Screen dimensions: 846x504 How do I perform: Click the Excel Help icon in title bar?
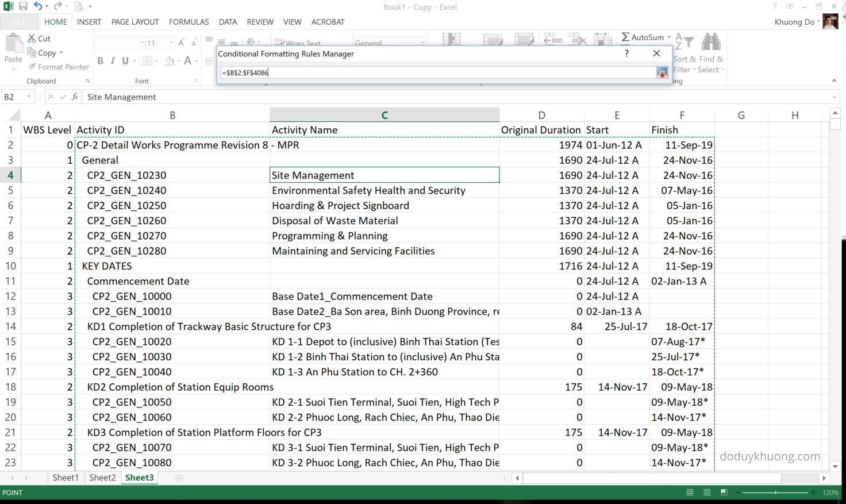pos(775,6)
